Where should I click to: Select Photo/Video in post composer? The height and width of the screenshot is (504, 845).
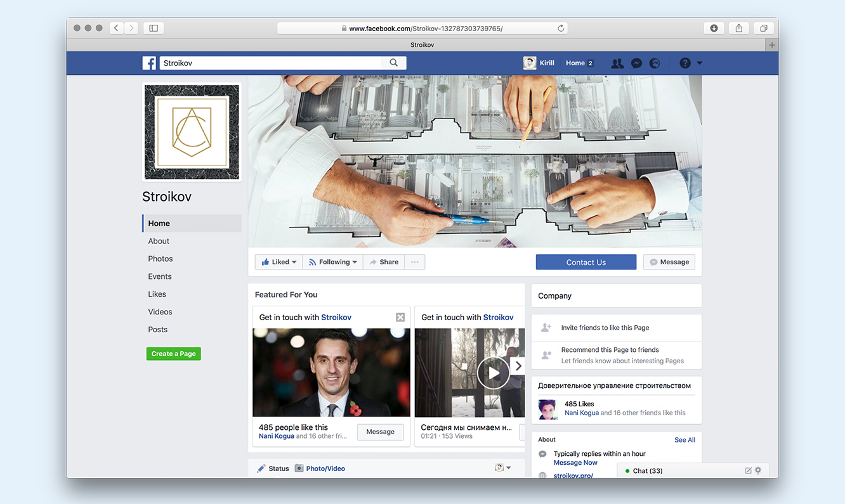[x=320, y=468]
